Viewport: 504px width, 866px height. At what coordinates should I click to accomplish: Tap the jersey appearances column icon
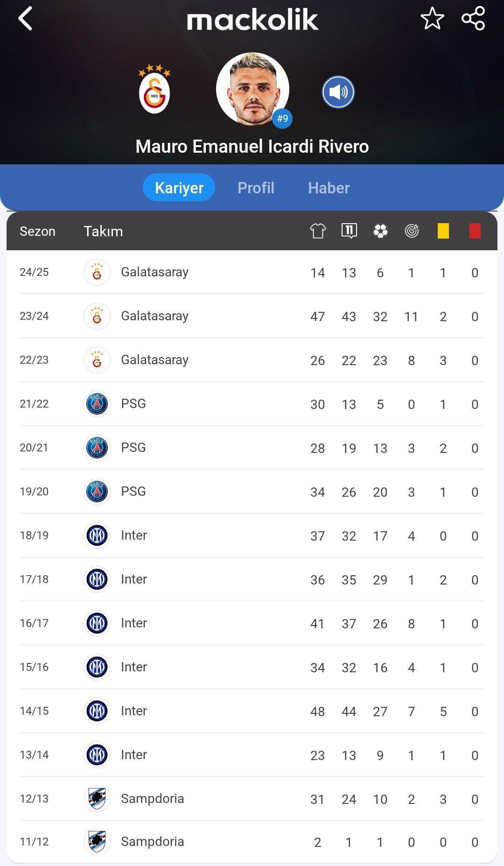coord(318,231)
